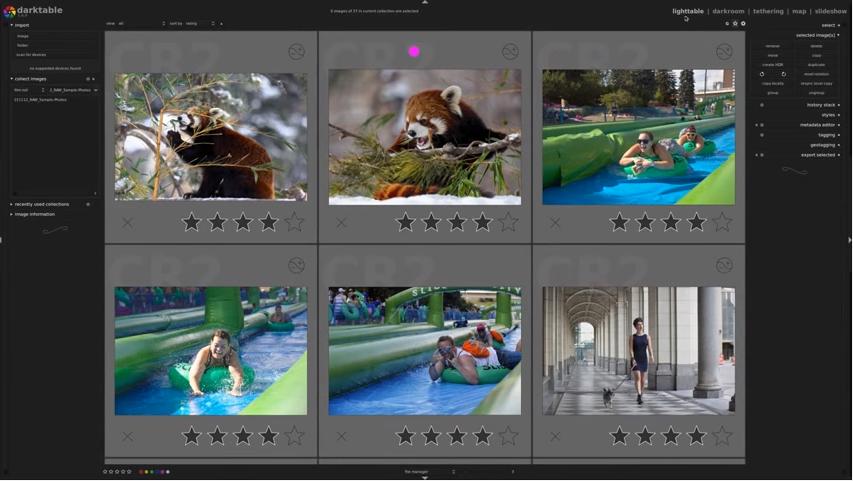
Task: Toggle star overlays on thumbnails
Action: [x=735, y=23]
